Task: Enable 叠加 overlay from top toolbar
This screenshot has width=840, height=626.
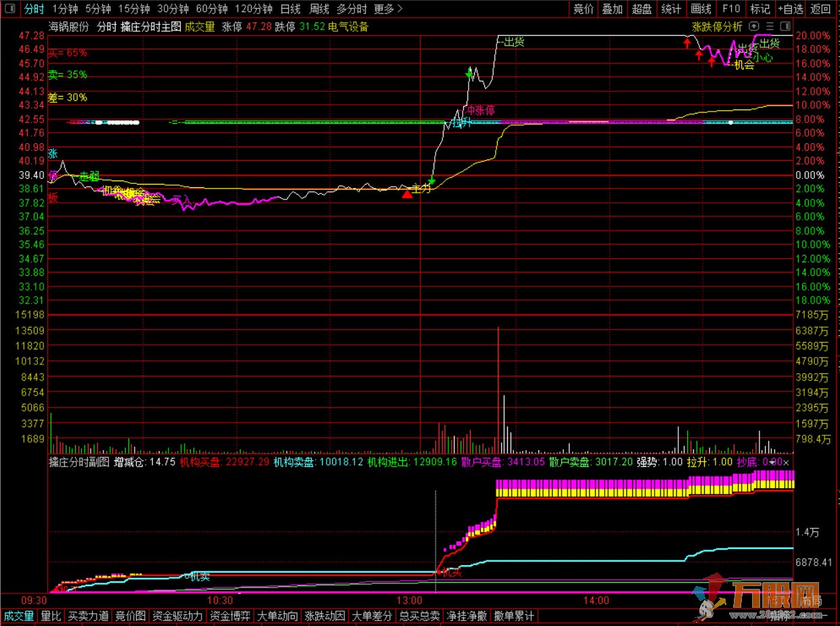Action: (x=612, y=9)
